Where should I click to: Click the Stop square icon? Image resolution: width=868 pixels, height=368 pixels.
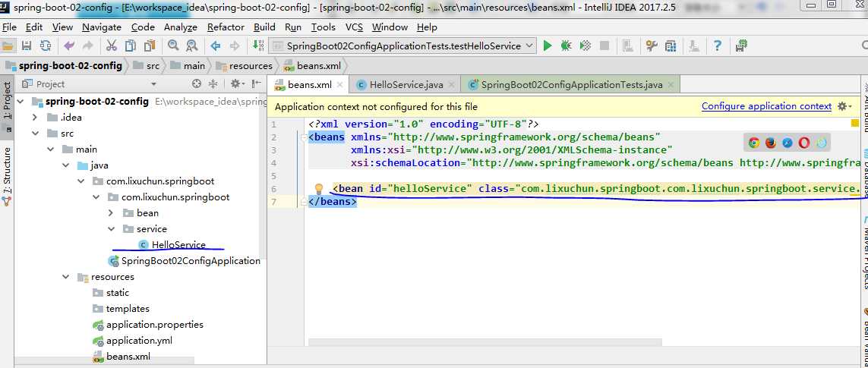click(x=604, y=46)
